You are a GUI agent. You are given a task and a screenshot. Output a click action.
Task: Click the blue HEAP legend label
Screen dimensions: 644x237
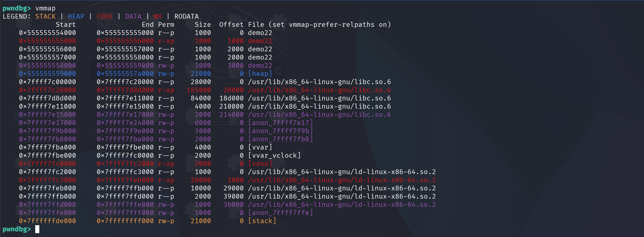point(76,17)
